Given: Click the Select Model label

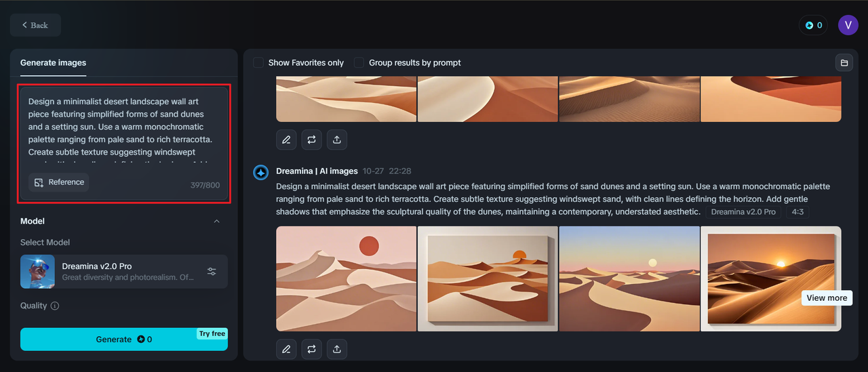Looking at the screenshot, I should [x=45, y=243].
